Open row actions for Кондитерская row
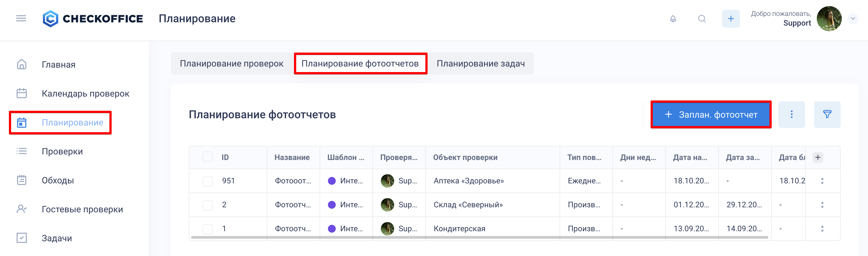This screenshot has height=256, width=868. [822, 229]
